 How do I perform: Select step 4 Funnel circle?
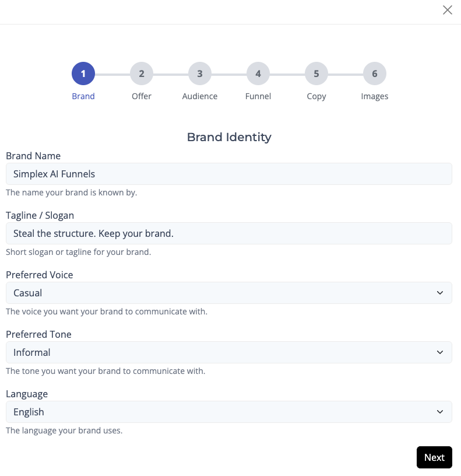(258, 74)
